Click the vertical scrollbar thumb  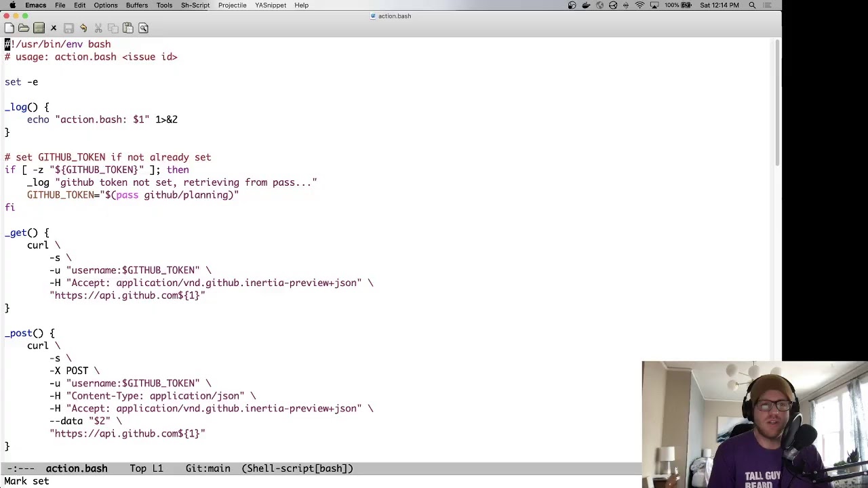(777, 102)
